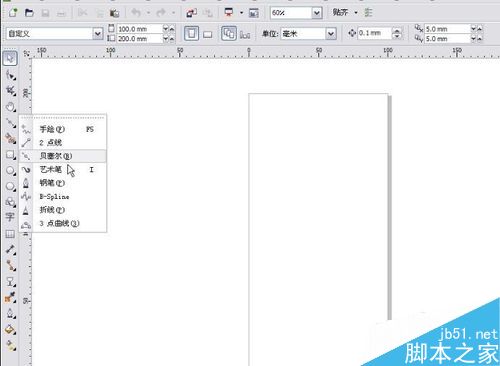
Task: Choose 钢笔 (Pen) from flyout menu
Action: 63,183
